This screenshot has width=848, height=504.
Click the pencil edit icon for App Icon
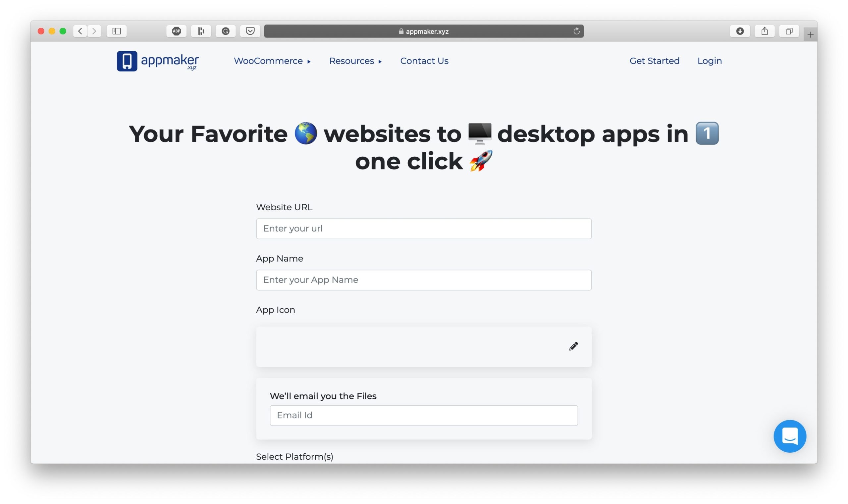coord(574,346)
